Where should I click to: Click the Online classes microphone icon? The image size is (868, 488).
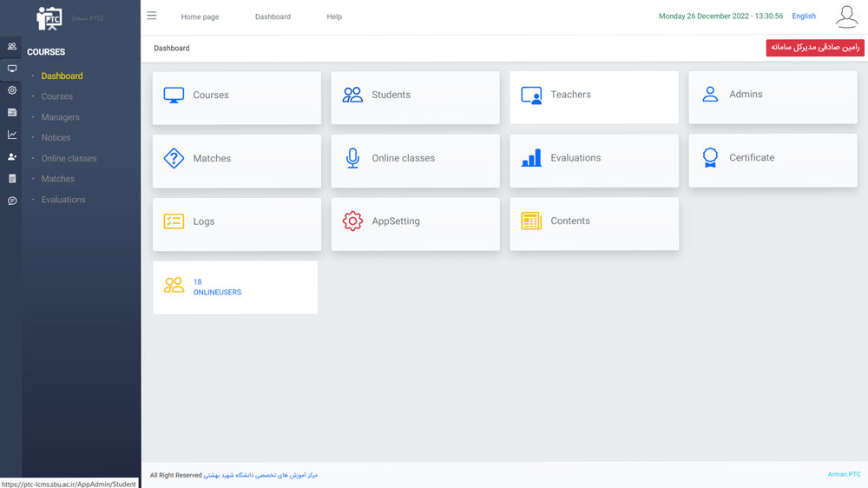pyautogui.click(x=352, y=158)
